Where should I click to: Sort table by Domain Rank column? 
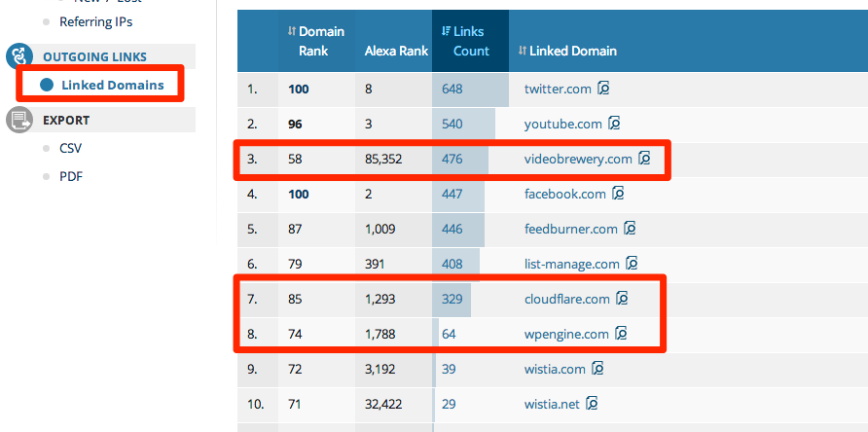316,41
